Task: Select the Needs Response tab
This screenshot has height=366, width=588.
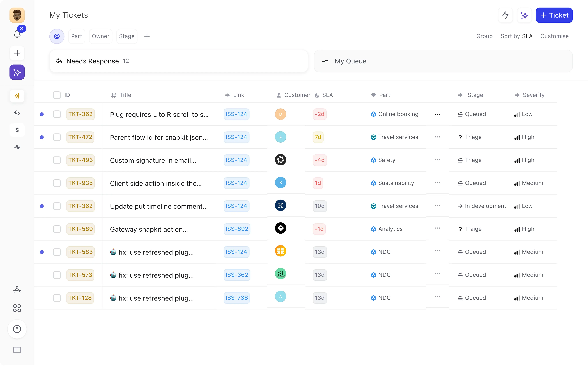Action: [x=179, y=61]
